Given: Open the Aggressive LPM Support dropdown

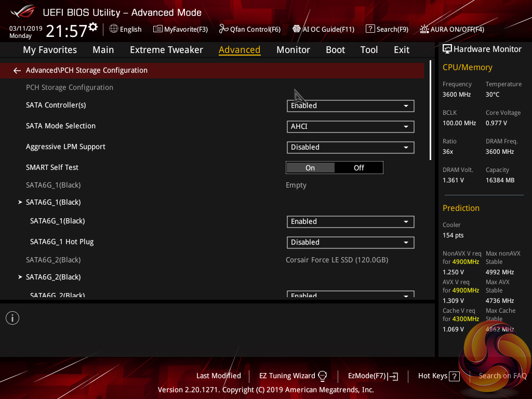Looking at the screenshot, I should [x=350, y=148].
